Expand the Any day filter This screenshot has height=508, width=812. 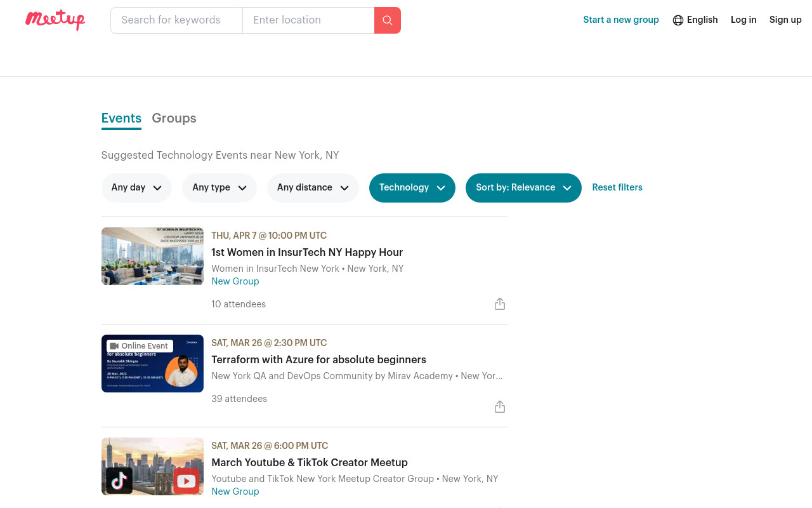(136, 188)
